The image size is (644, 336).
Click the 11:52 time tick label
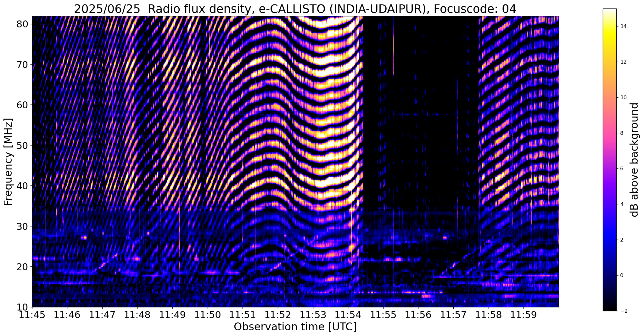[x=278, y=315]
